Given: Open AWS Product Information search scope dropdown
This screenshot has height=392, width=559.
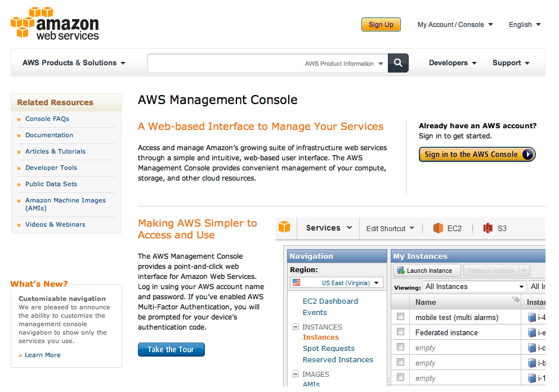Looking at the screenshot, I should point(343,64).
